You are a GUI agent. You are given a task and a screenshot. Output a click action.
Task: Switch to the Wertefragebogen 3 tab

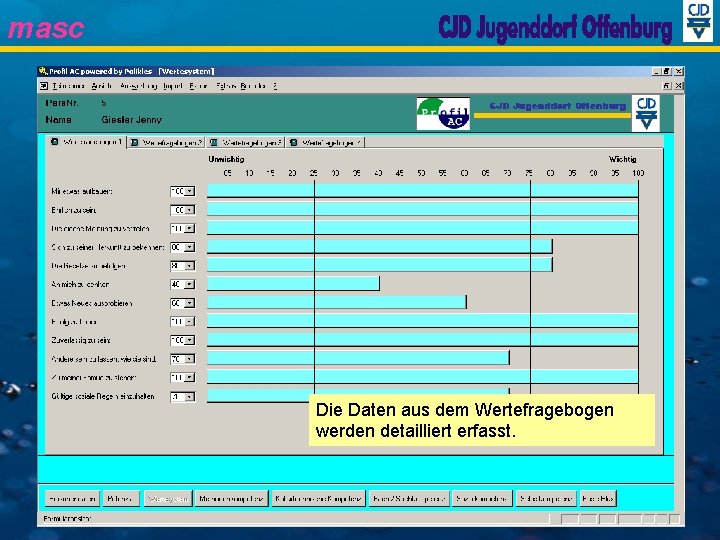pos(246,143)
